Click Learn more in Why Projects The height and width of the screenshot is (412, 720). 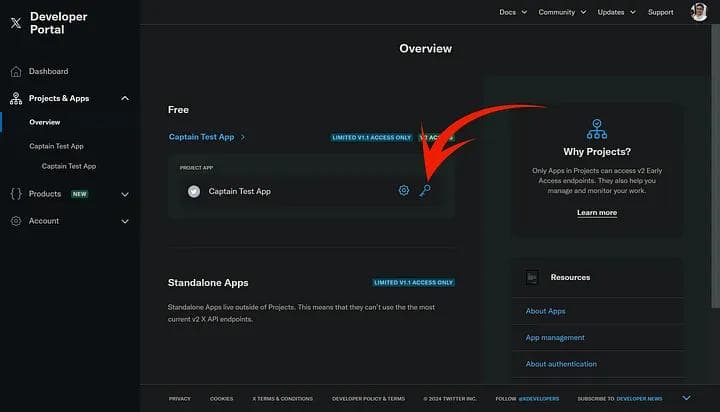tap(597, 213)
